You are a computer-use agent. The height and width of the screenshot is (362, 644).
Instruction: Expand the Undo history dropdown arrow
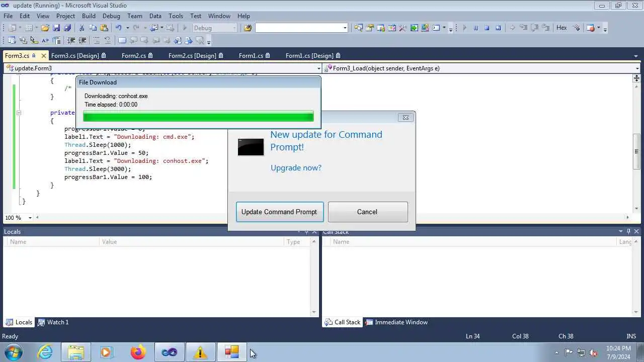(127, 28)
